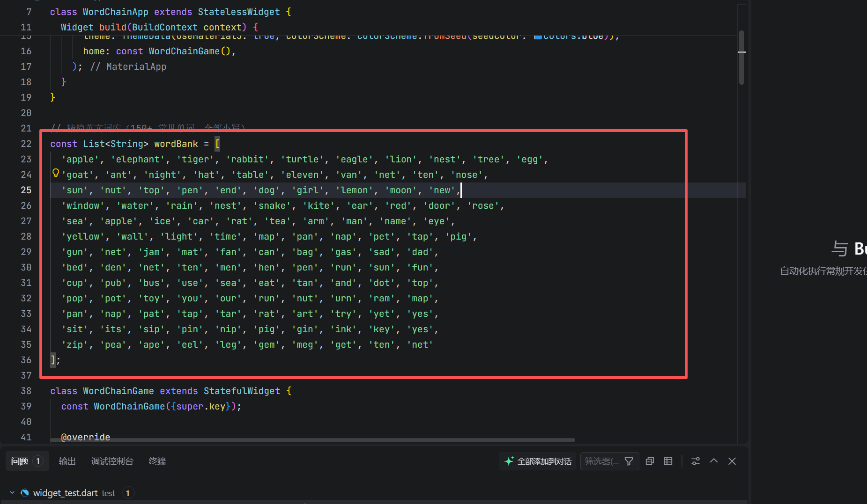Viewport: 867px width, 504px height.
Task: Switch to the 调试控制台 tab
Action: coord(112,461)
